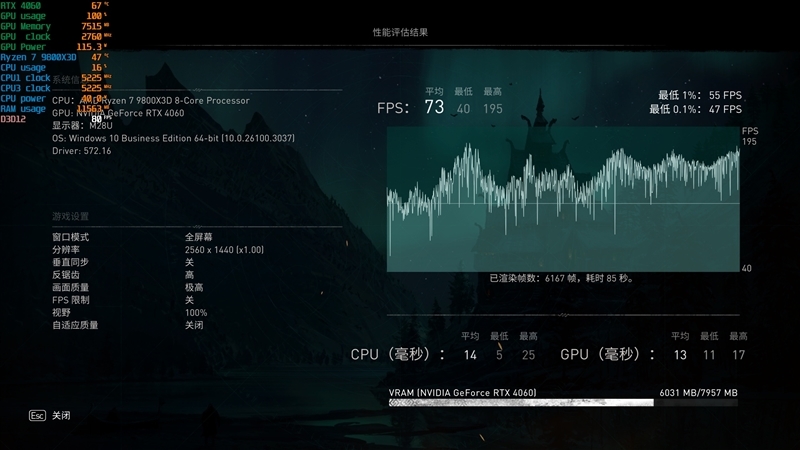Click the GPU Power overlay line
Image resolution: width=800 pixels, height=450 pixels.
[54, 47]
